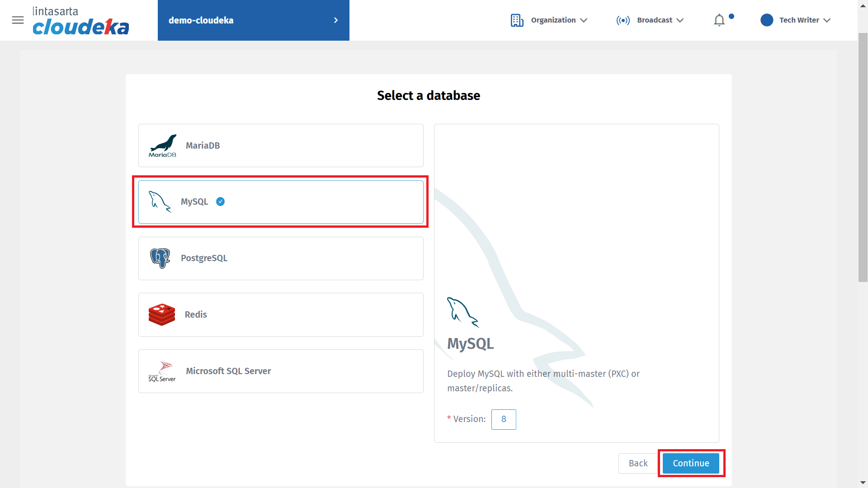Click the MariaDB seal icon
This screenshot has height=488, width=868.
tap(162, 145)
